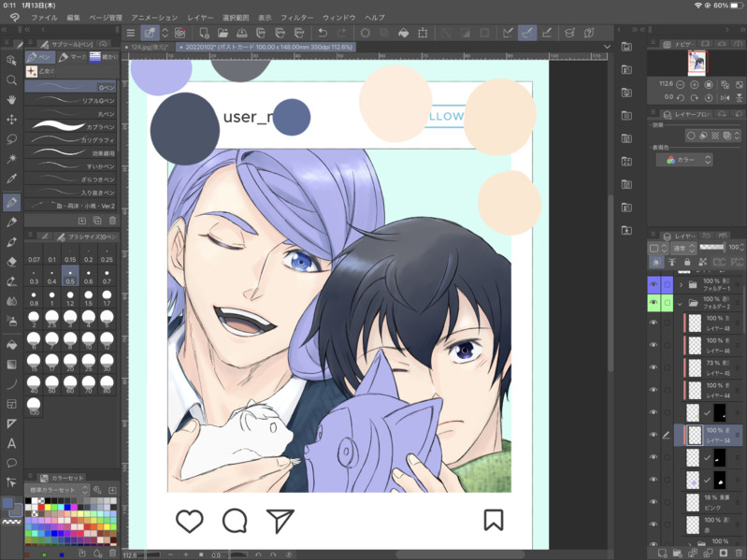
Task: Choose the カブラペン sub tool
Action: click(x=70, y=126)
